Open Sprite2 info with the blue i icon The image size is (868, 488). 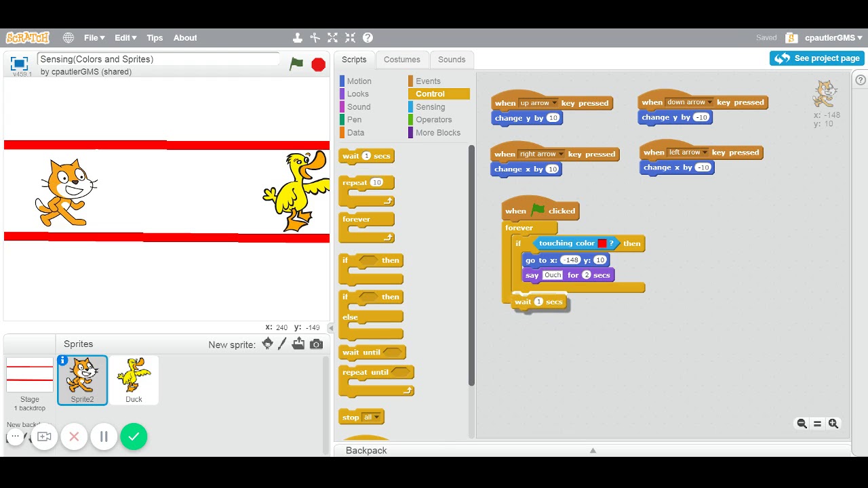(62, 360)
